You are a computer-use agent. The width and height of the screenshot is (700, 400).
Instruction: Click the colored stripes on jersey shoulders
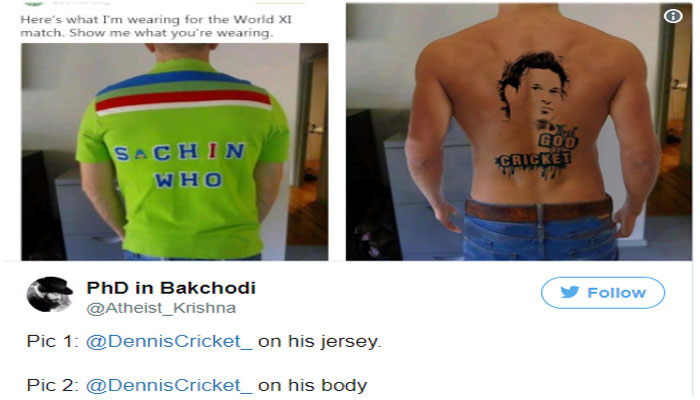click(183, 92)
